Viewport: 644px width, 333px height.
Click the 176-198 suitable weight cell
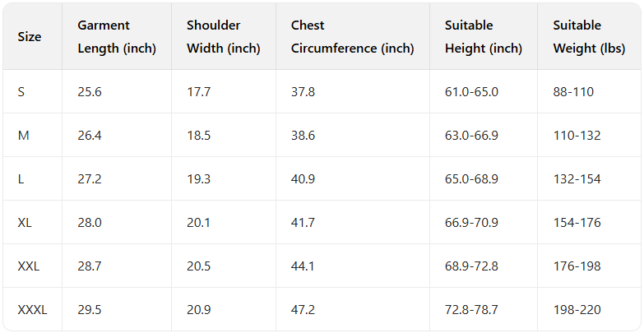[577, 266]
